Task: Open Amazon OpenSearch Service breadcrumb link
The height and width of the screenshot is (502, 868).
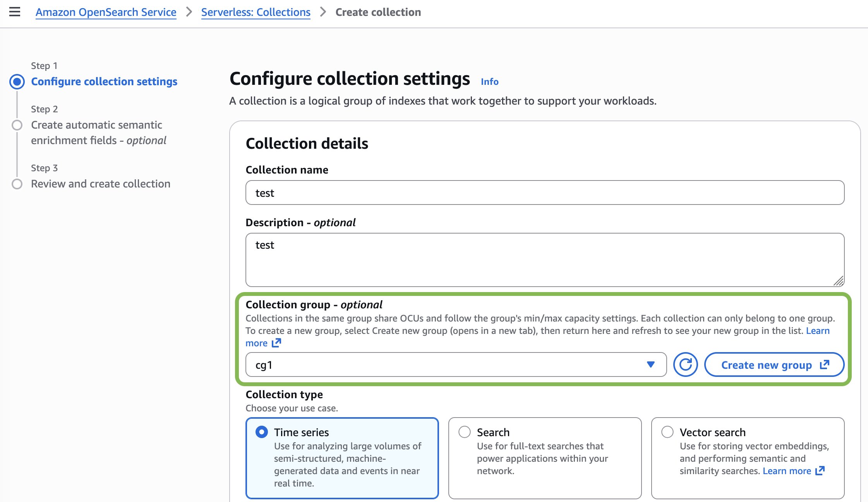Action: 106,12
